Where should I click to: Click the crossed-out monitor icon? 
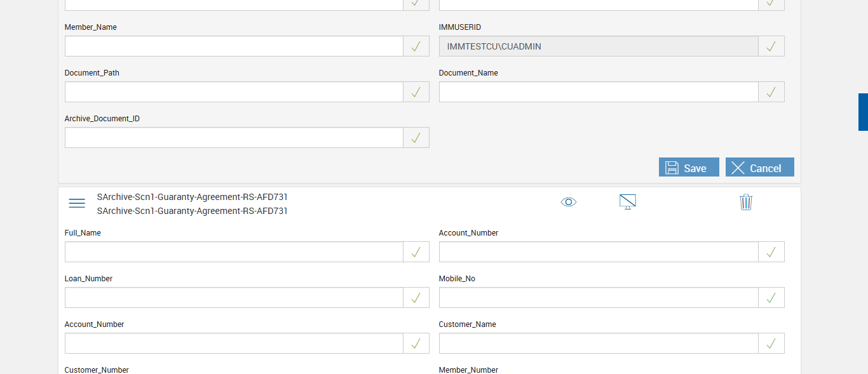coord(628,202)
